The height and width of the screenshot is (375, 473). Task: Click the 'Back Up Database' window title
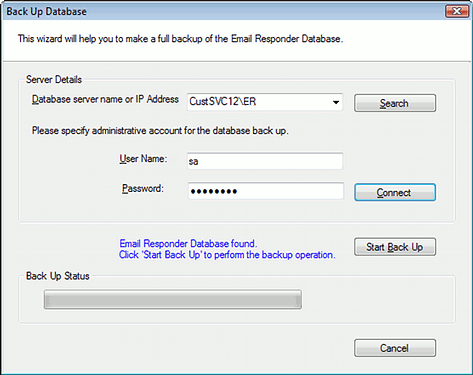(x=47, y=12)
